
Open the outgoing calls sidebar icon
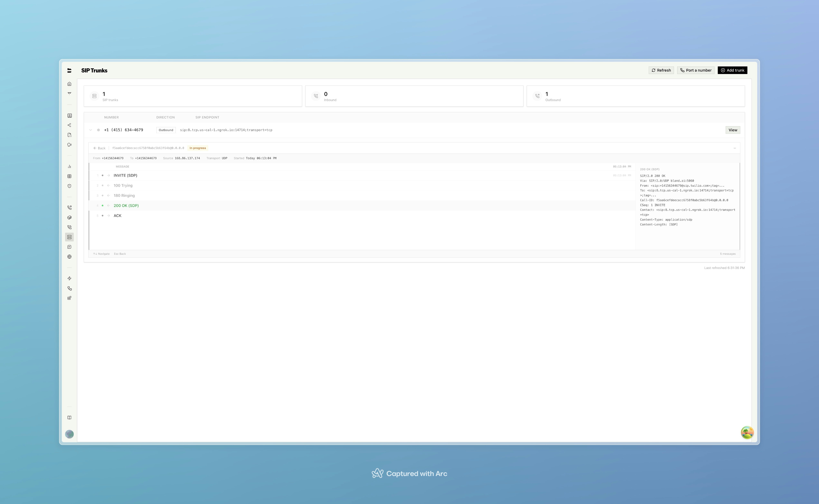(69, 207)
